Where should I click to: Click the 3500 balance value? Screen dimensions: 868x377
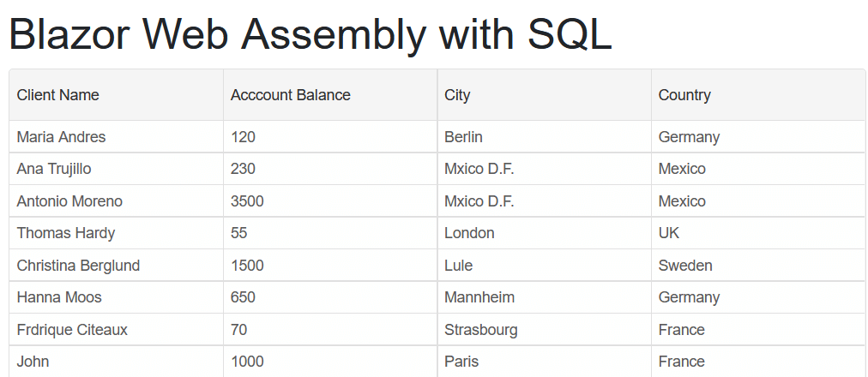click(x=247, y=200)
